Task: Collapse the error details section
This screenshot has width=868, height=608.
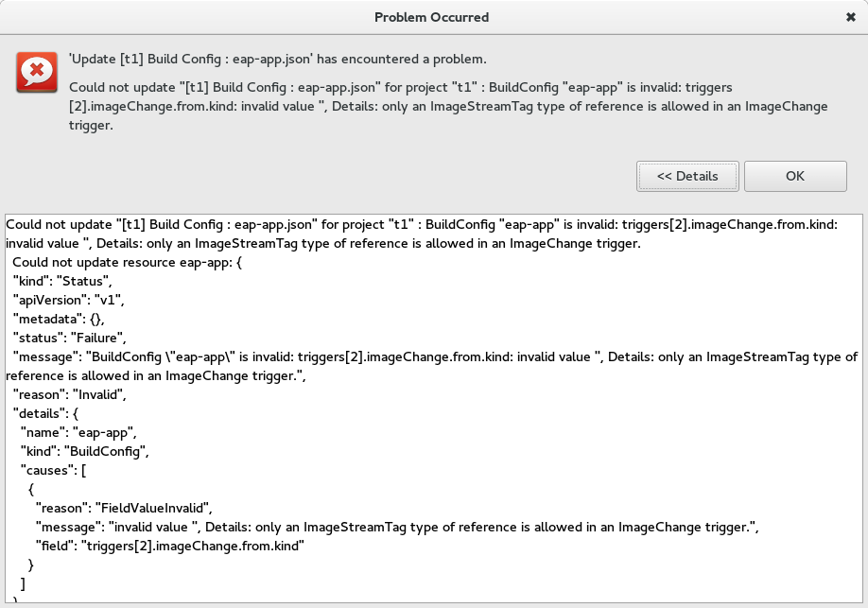Action: coord(687,176)
